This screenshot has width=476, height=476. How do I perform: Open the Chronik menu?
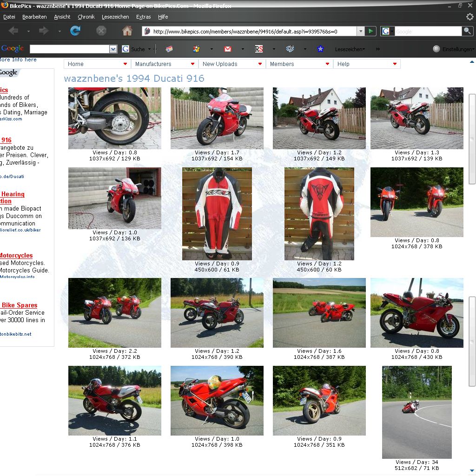(x=86, y=17)
